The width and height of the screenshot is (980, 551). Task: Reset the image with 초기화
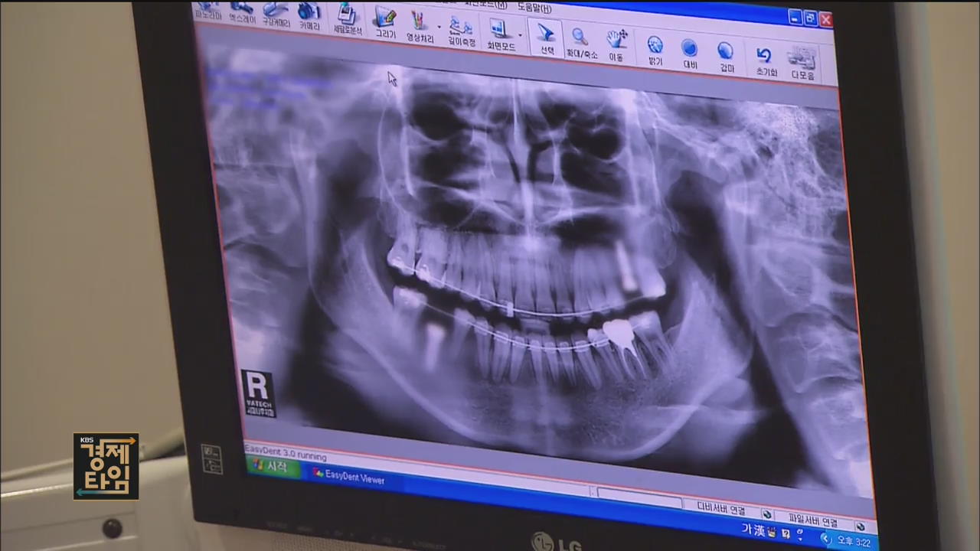click(766, 60)
